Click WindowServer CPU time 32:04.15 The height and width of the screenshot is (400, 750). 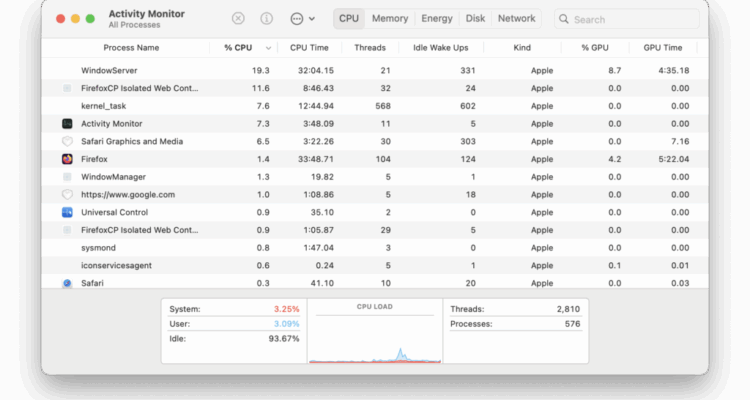[316, 70]
